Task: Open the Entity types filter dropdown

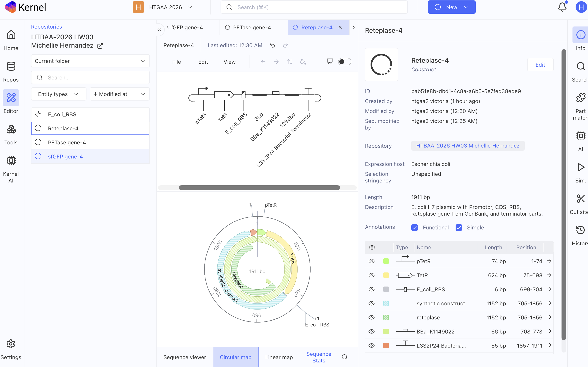Action: 59,94
